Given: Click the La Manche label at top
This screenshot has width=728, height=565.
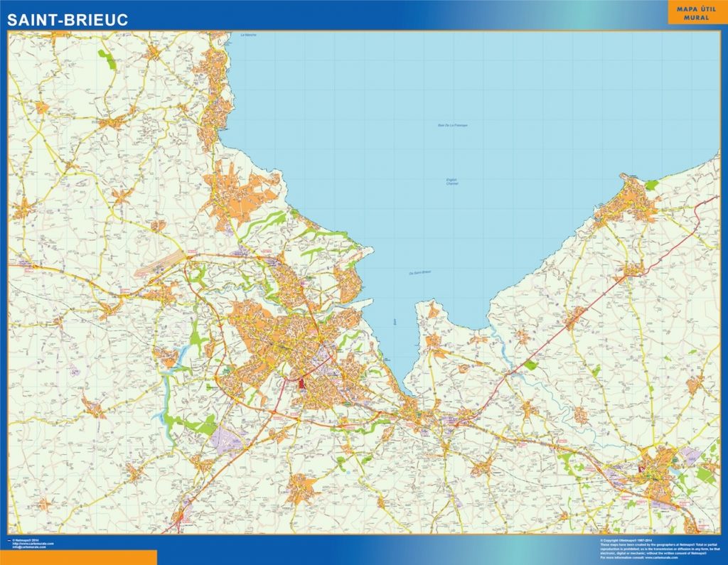Looking at the screenshot, I should pos(247,35).
